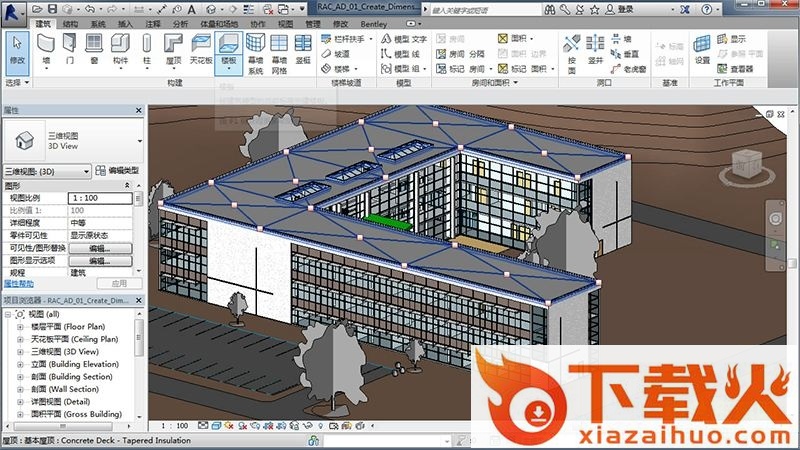800x450 pixels.
Task: Choose the 窗 (Window) tool
Action: (x=94, y=47)
